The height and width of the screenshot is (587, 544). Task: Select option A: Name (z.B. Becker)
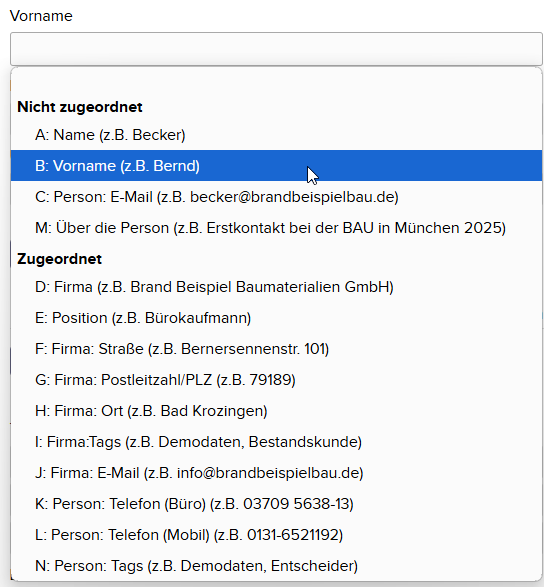click(276, 135)
